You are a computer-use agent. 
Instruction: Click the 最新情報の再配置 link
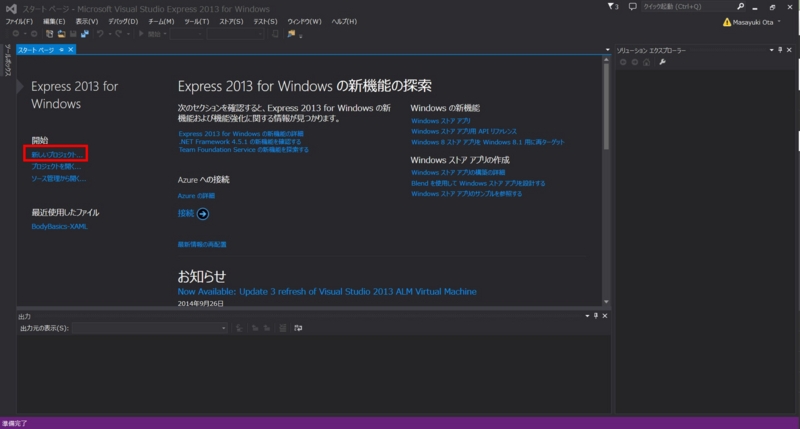click(202, 244)
